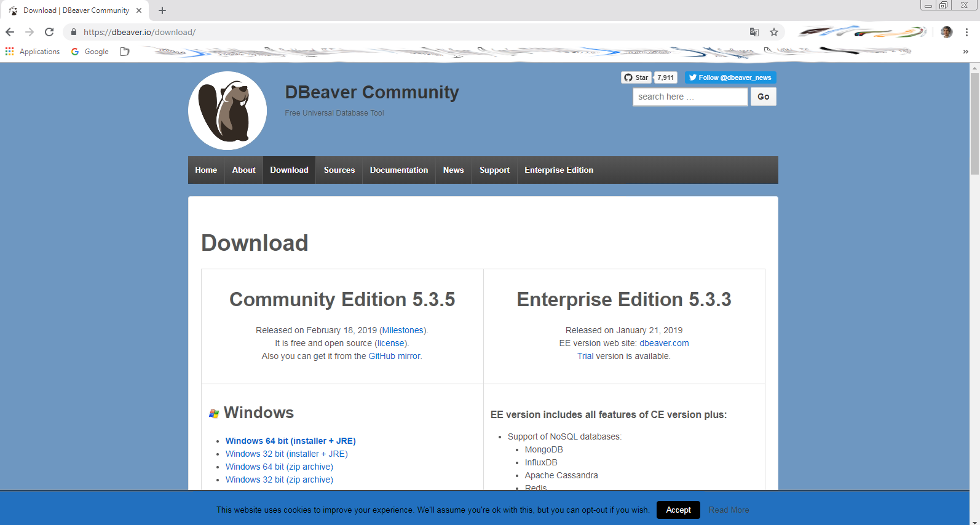Open the Chrome three-dot menu
This screenshot has width=980, height=525.
966,32
